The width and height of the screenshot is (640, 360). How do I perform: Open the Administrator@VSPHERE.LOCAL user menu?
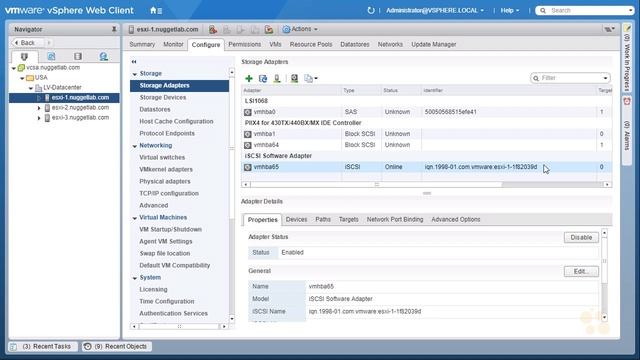[x=435, y=10]
